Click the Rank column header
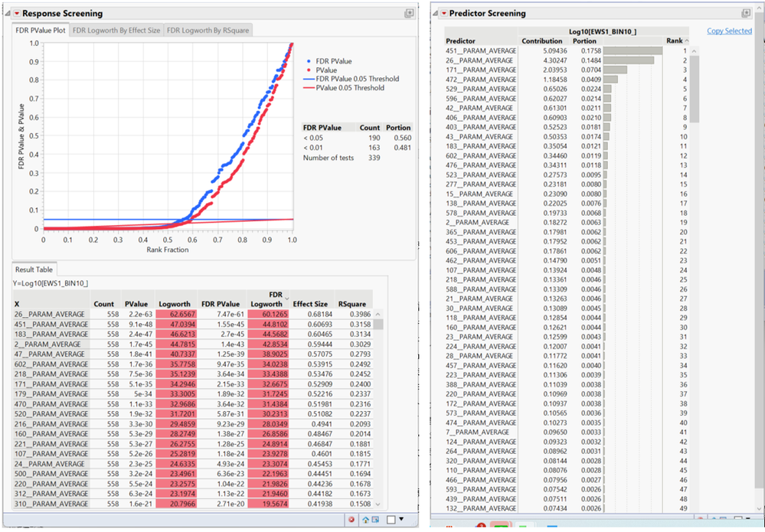 [673, 41]
